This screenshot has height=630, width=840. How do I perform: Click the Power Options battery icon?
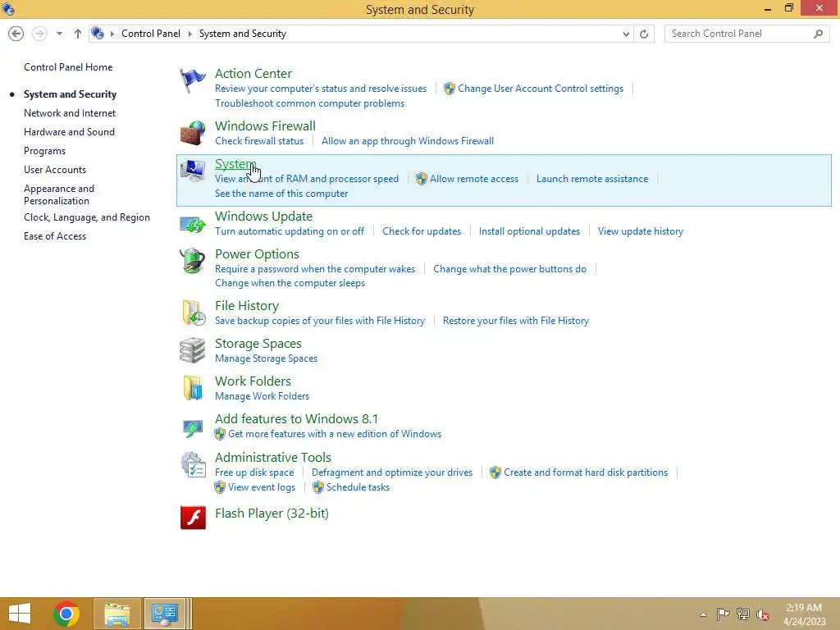(x=192, y=261)
